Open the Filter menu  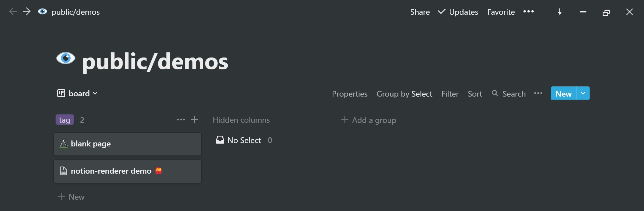(450, 94)
